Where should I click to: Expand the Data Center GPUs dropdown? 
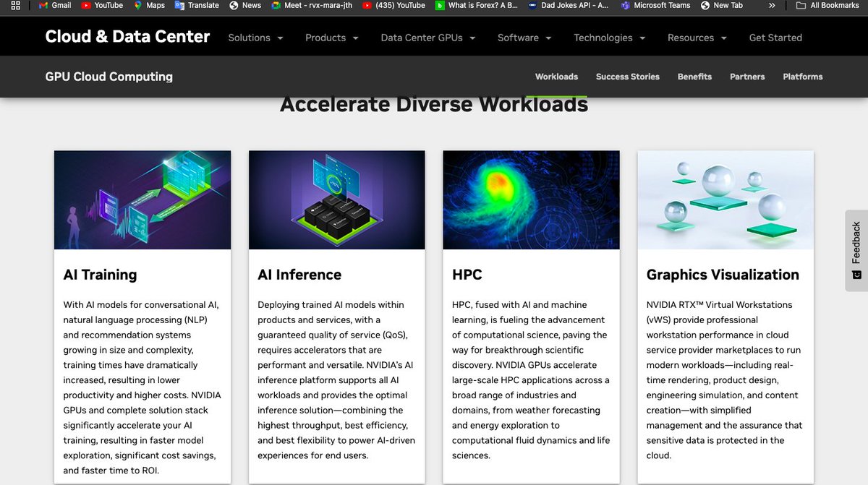428,38
